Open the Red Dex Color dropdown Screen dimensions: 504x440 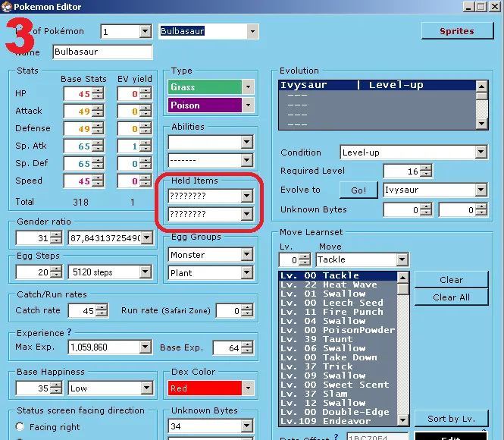coord(248,388)
